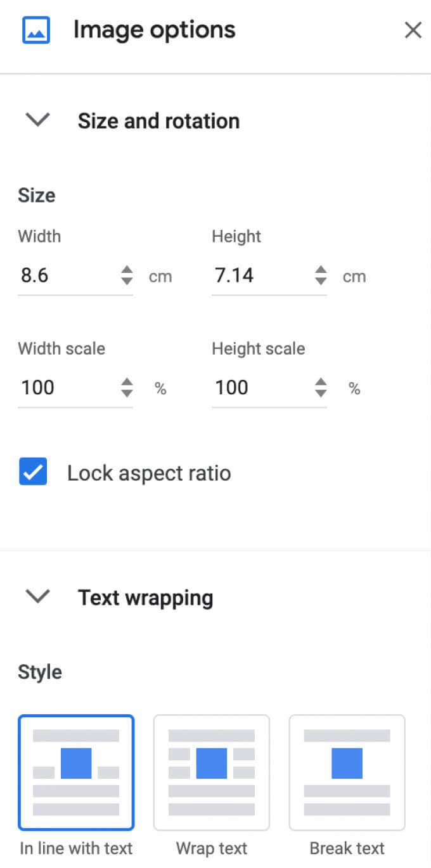The width and height of the screenshot is (431, 868).
Task: Edit the Width value field
Action: 63,275
